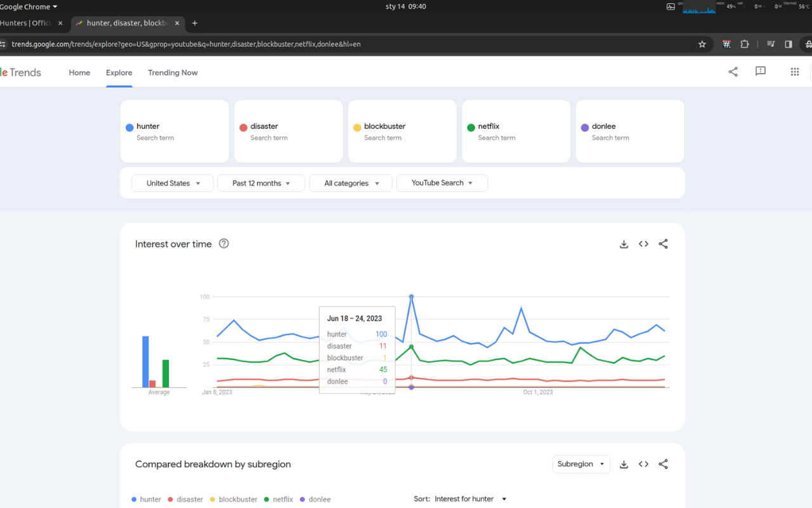Edit the blockbuster search term card
Screen dimensions: 812x508
402,131
